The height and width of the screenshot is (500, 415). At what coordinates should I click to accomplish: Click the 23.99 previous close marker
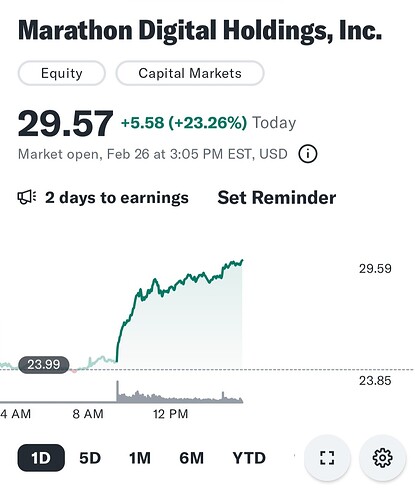(x=44, y=364)
